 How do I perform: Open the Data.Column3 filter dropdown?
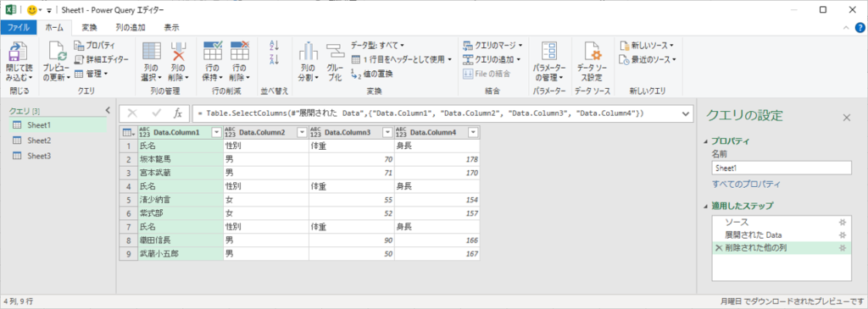pyautogui.click(x=387, y=132)
